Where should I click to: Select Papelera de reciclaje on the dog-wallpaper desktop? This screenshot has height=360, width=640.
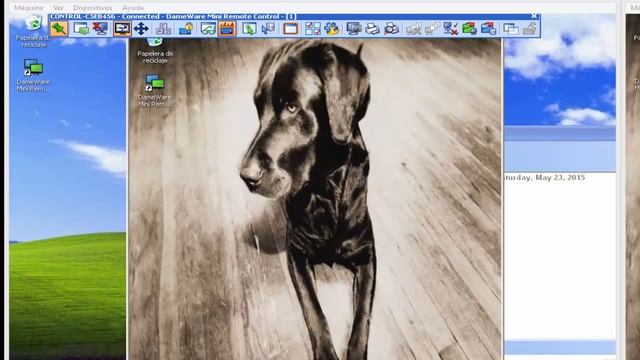(155, 51)
